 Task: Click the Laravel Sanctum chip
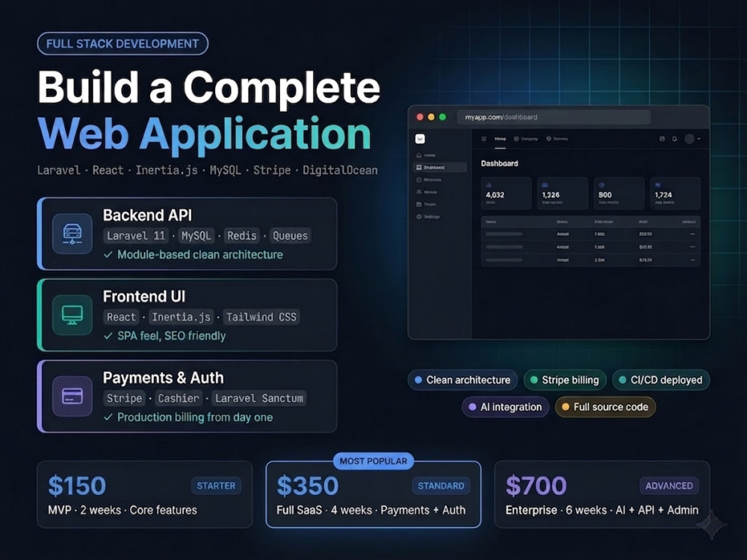tap(258, 398)
